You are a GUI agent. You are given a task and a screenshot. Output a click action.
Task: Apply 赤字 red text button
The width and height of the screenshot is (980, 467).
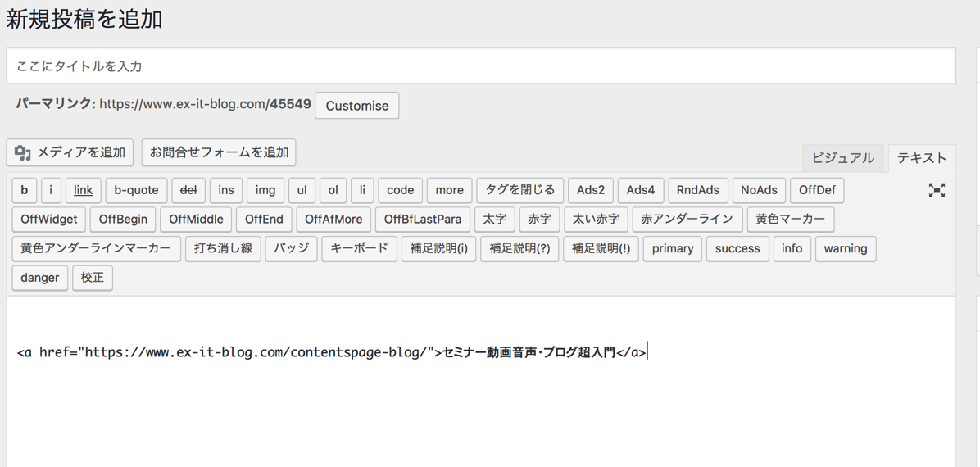pos(539,220)
